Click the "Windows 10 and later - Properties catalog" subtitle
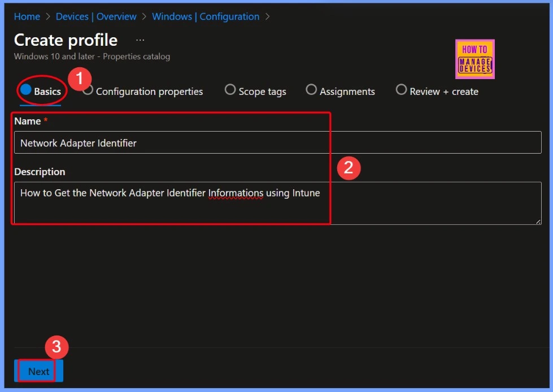The width and height of the screenshot is (553, 392). point(92,56)
